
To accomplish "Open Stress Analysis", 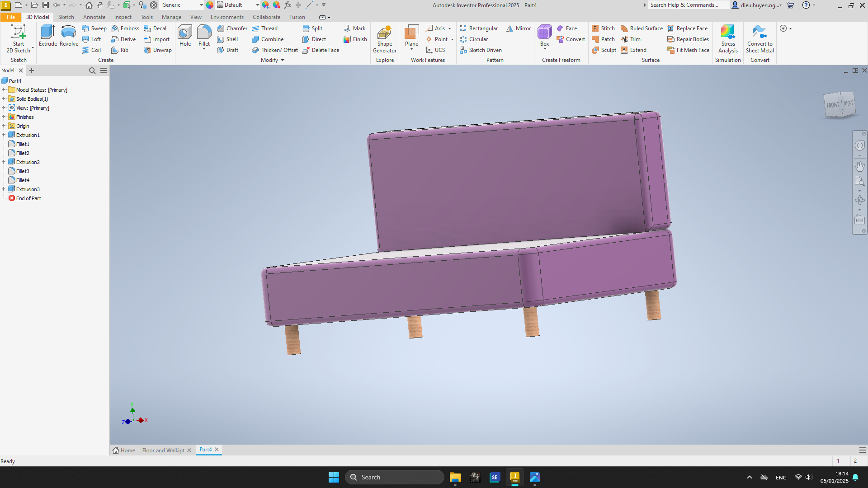I will pyautogui.click(x=728, y=39).
